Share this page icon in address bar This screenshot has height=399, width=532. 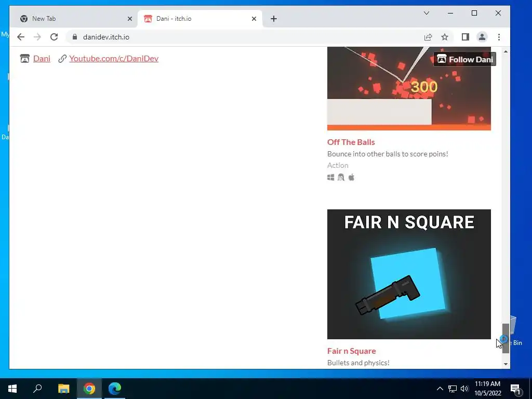428,37
